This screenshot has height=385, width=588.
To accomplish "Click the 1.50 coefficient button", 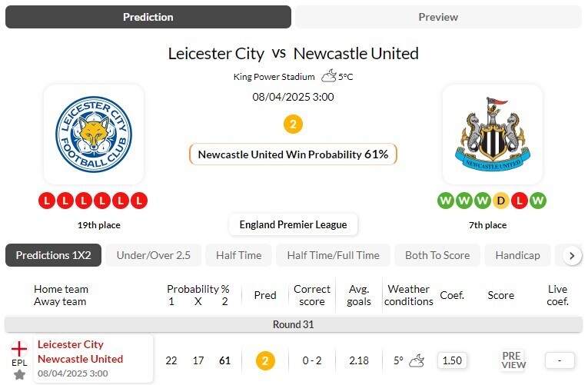I will tap(453, 360).
